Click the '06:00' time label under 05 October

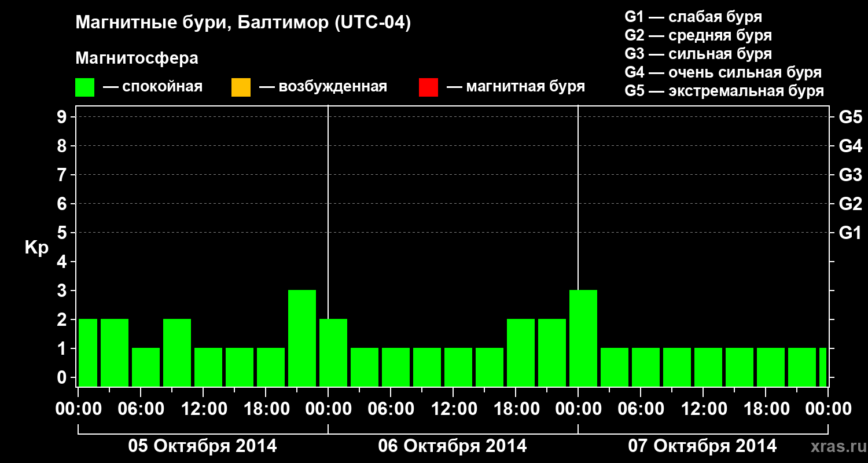click(141, 409)
